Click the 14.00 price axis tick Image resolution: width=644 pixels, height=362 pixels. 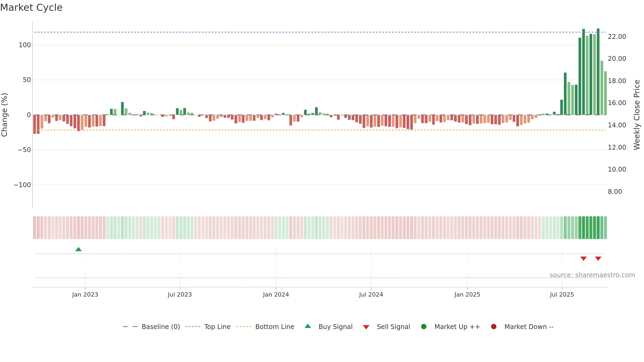point(617,125)
